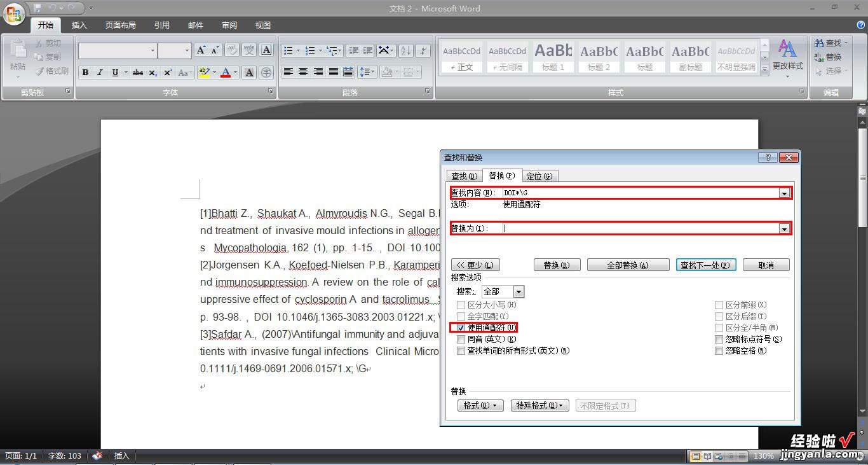
Task: Check the 同音(英文) checkbox
Action: point(461,339)
